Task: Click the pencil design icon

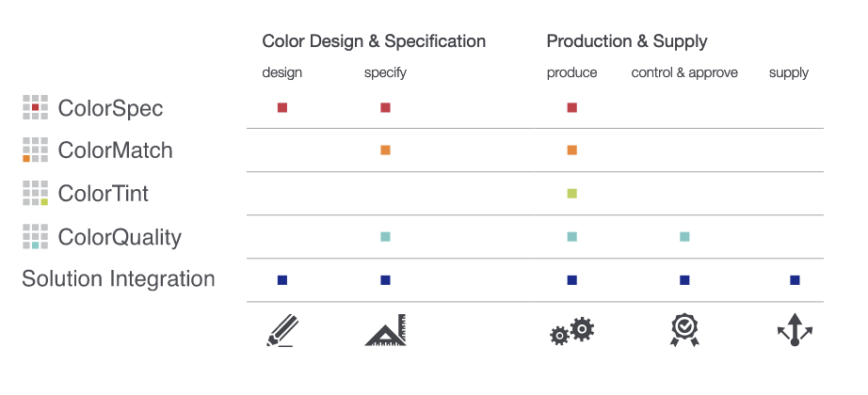Action: tap(282, 330)
